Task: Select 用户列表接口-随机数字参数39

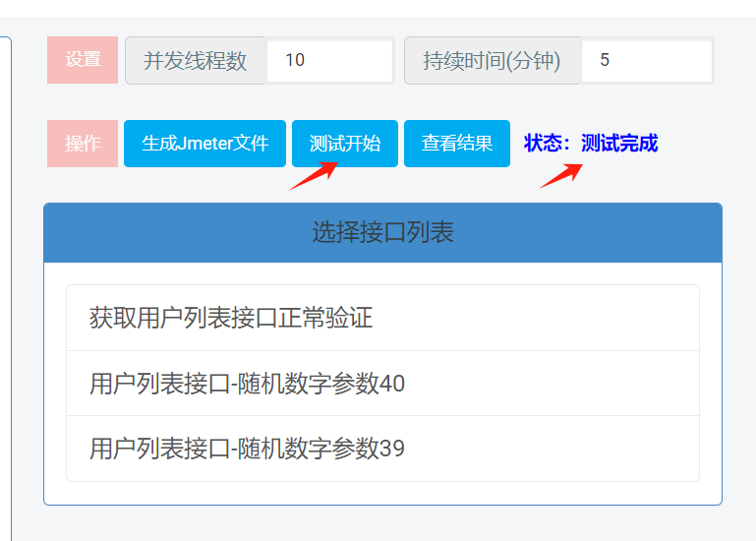Action: pyautogui.click(x=382, y=449)
